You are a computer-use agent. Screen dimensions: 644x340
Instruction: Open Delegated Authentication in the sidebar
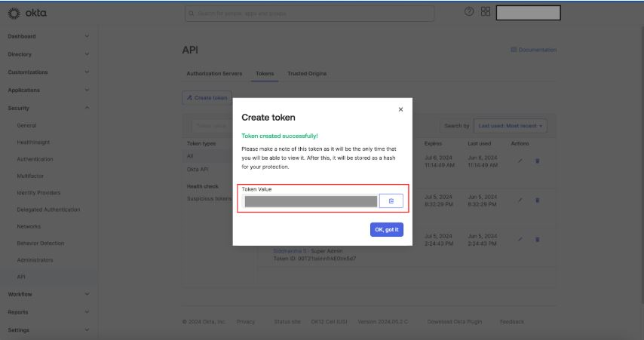tap(48, 210)
